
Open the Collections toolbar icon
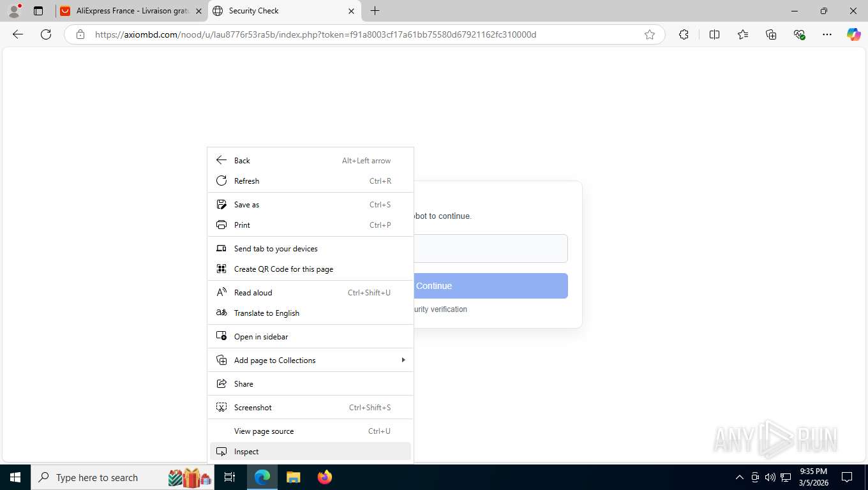click(771, 34)
